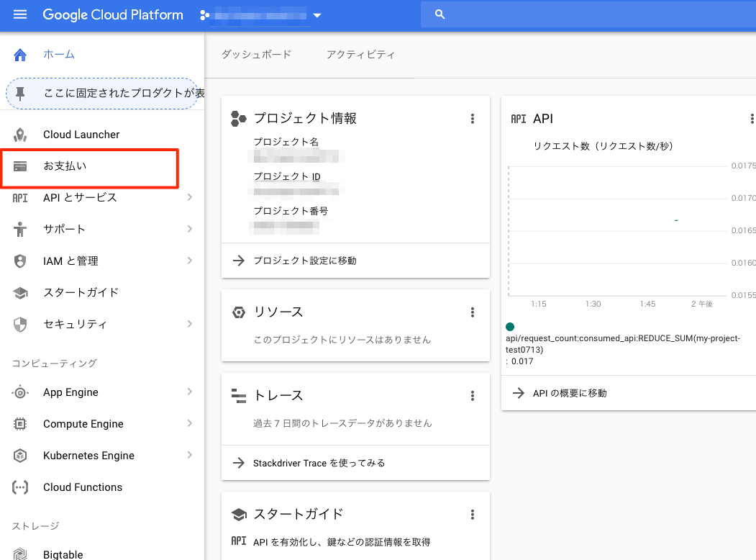
Task: Click the App Engine icon
Action: pyautogui.click(x=19, y=392)
